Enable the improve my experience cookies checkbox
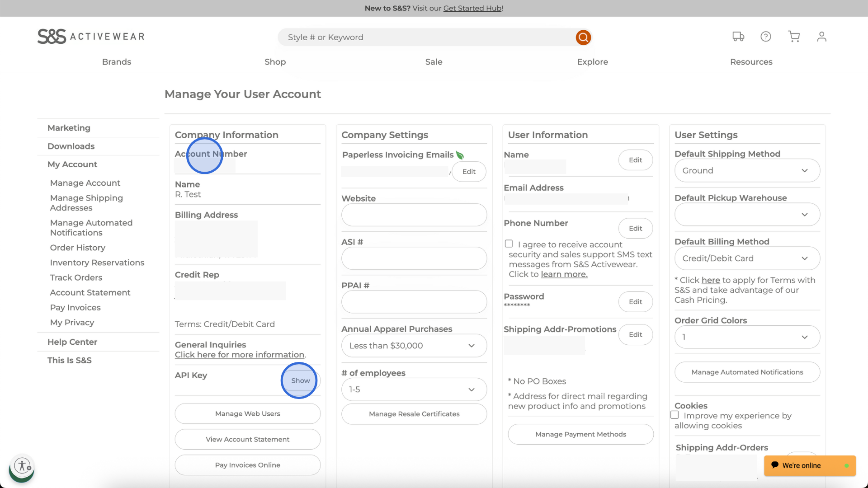This screenshot has height=488, width=868. [675, 415]
